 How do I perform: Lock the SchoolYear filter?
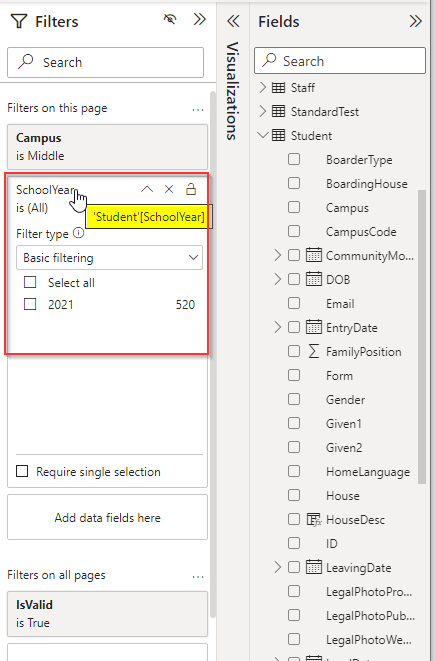click(x=191, y=189)
